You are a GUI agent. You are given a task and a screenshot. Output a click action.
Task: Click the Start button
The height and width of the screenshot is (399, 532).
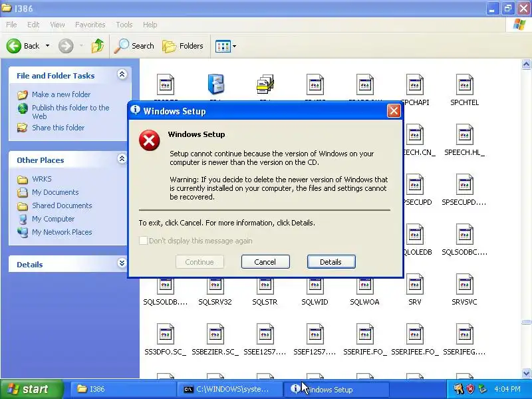tap(31, 389)
